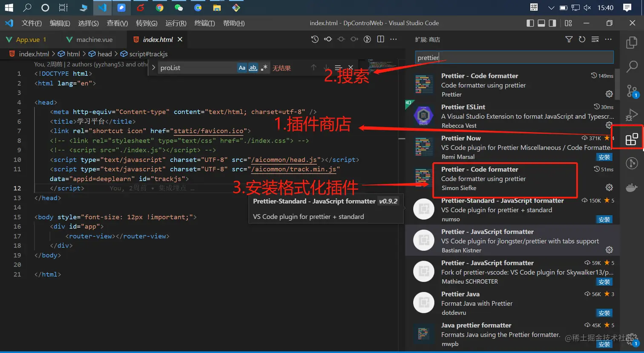Toggle secondary side bar visibility
This screenshot has width=644, height=353.
click(552, 23)
